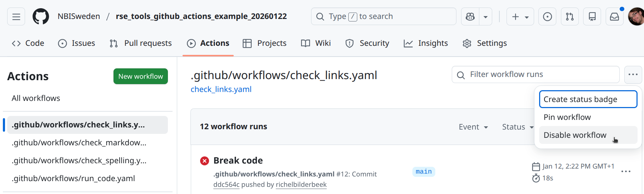Expand the create new plus dropdown

point(520,16)
